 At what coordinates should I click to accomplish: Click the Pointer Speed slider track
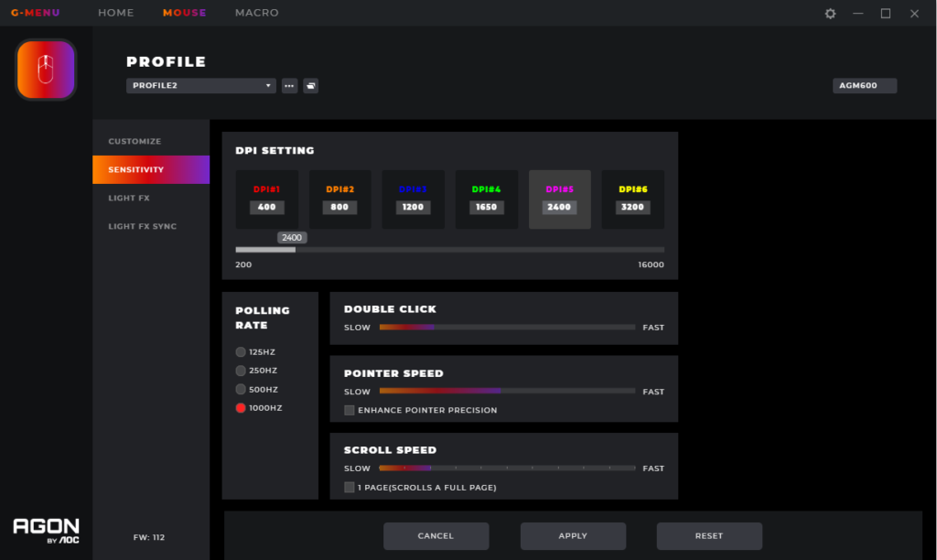(x=507, y=392)
